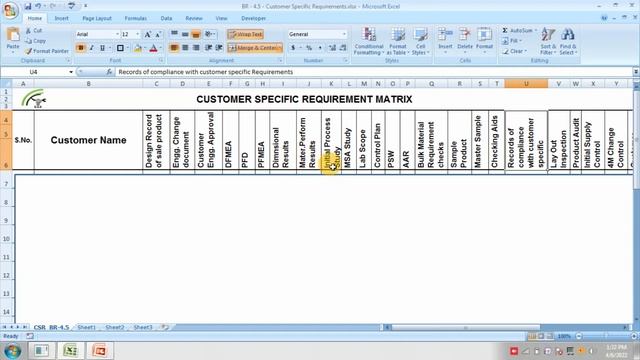Open the fill color picker

(x=137, y=48)
